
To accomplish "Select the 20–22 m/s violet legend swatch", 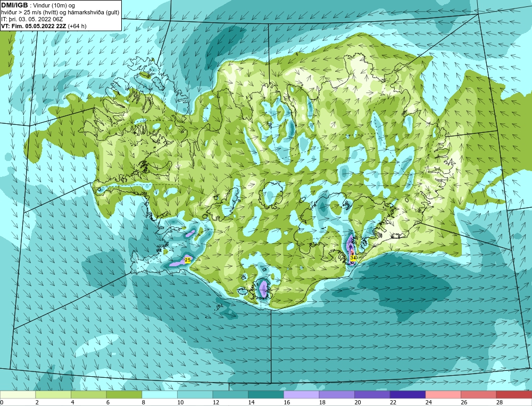I will [372, 394].
